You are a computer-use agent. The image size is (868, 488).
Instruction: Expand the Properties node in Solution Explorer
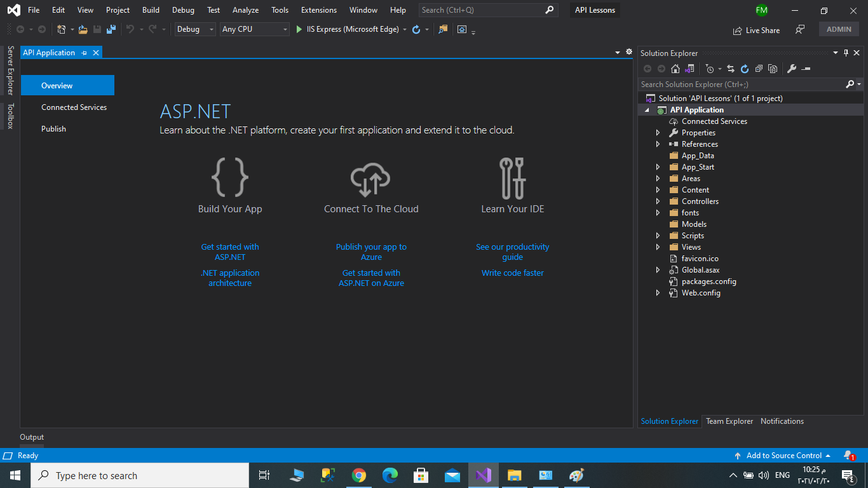[658, 133]
